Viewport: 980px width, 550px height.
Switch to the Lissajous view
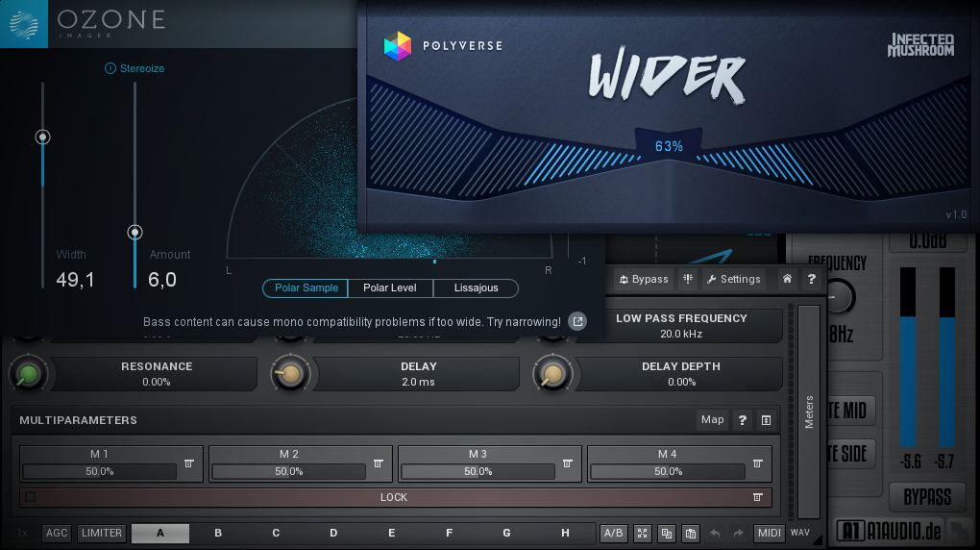click(x=476, y=287)
